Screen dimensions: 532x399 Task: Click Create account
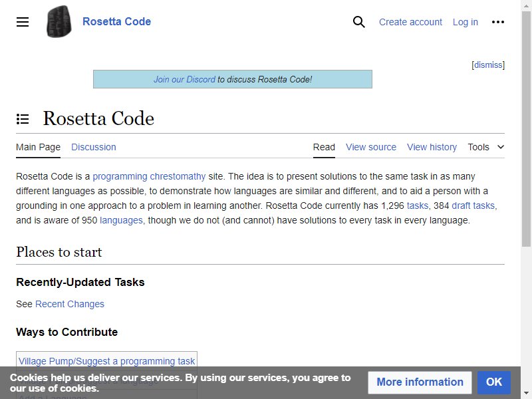pos(410,22)
